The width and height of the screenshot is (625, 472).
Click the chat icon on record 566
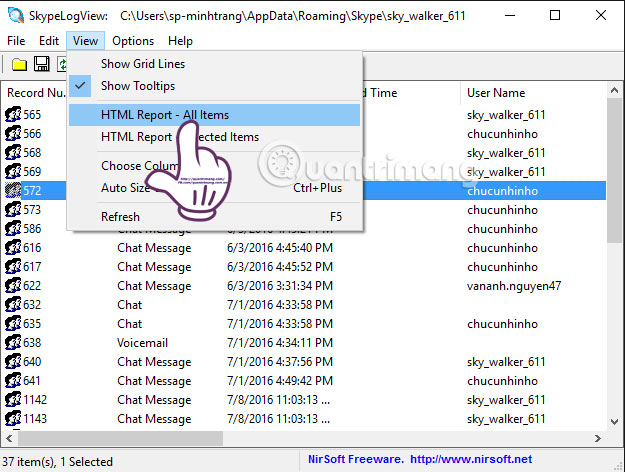point(13,133)
